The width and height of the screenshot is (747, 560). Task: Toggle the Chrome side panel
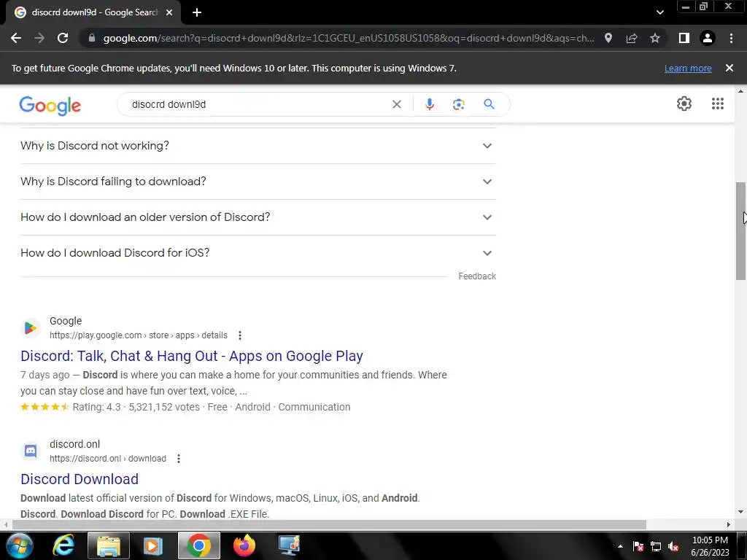click(x=684, y=38)
